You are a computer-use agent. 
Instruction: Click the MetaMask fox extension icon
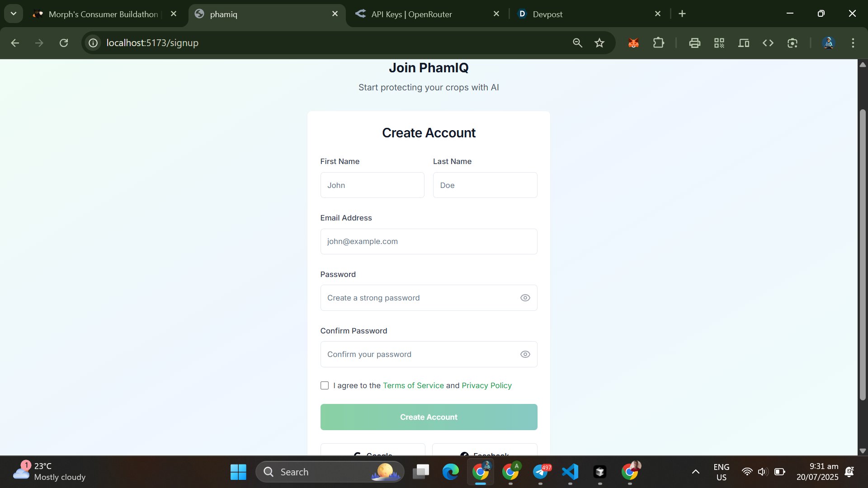633,43
